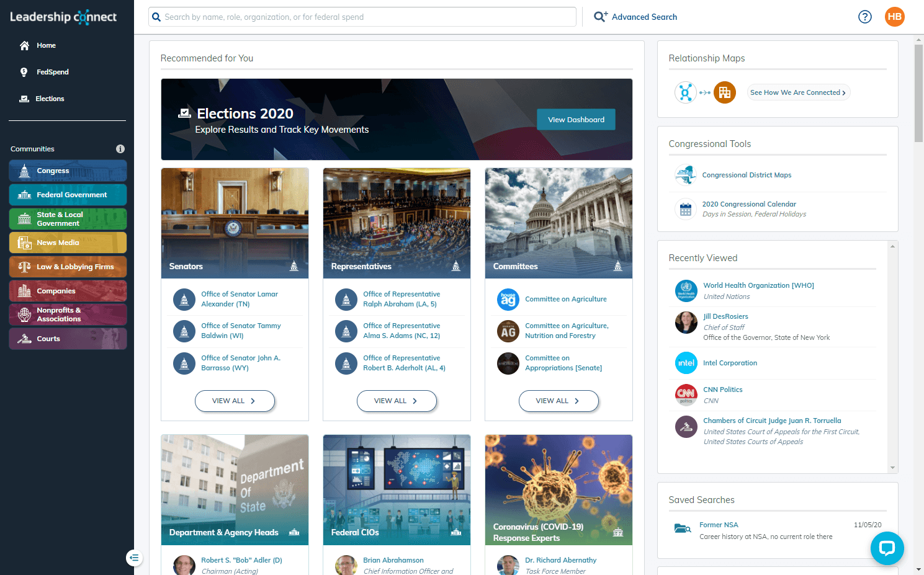Open the Representatives card image
The height and width of the screenshot is (575, 924).
tap(397, 223)
